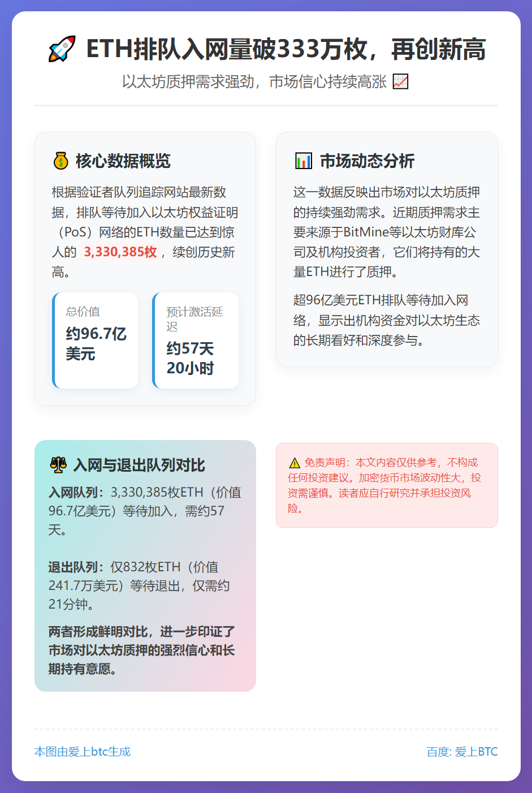Click the 免责声明 disclaimer text
The width and height of the screenshot is (532, 793).
(x=384, y=485)
